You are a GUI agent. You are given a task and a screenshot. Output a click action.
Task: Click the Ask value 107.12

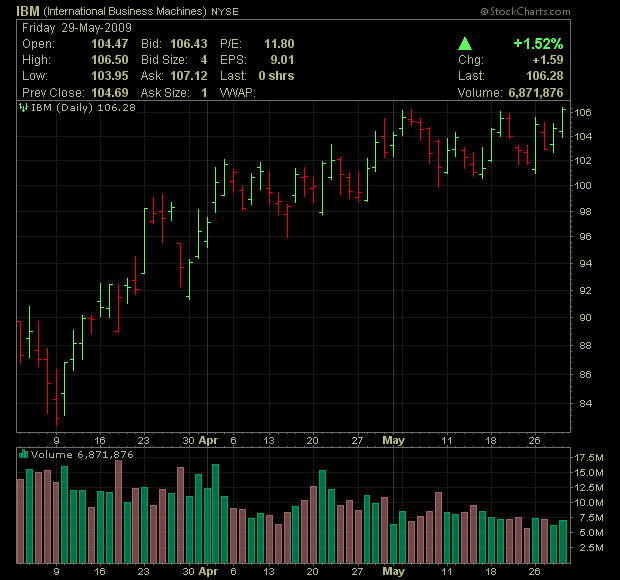[189, 76]
